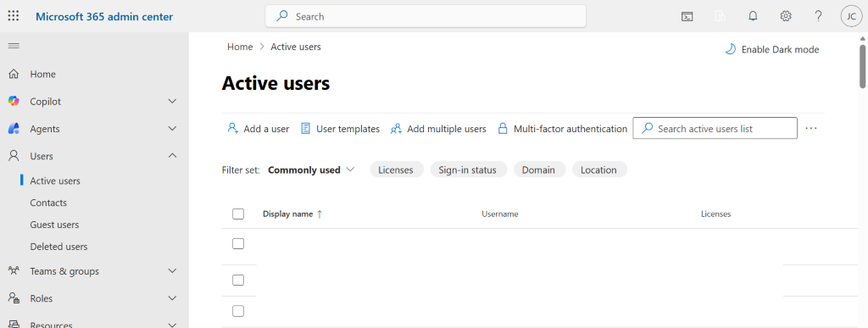Image resolution: width=868 pixels, height=328 pixels.
Task: Open the Sign-in status filter
Action: (x=468, y=170)
